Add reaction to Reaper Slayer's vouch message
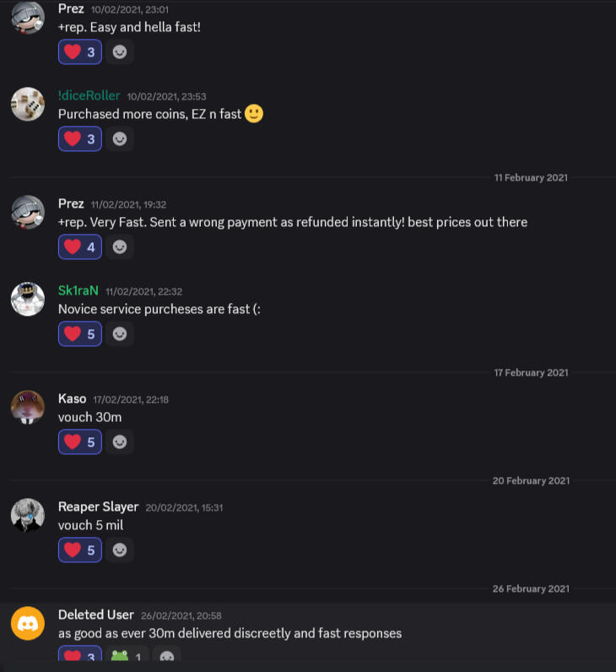The width and height of the screenshot is (616, 672). 120,550
